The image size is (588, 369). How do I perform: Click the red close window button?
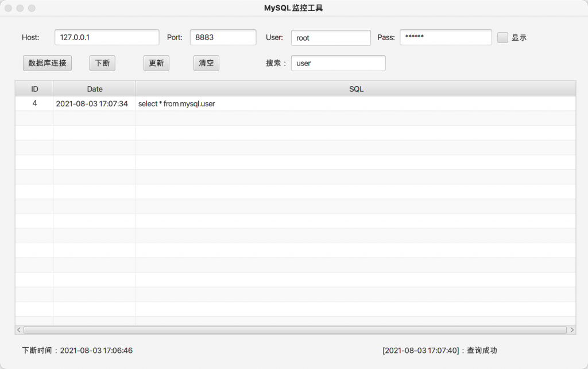pyautogui.click(x=8, y=8)
